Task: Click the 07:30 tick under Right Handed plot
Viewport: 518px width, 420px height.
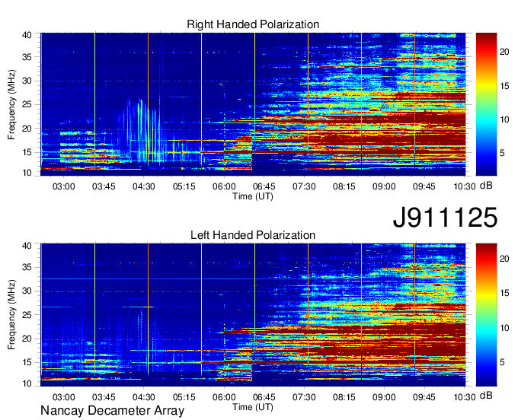Action: [x=304, y=186]
